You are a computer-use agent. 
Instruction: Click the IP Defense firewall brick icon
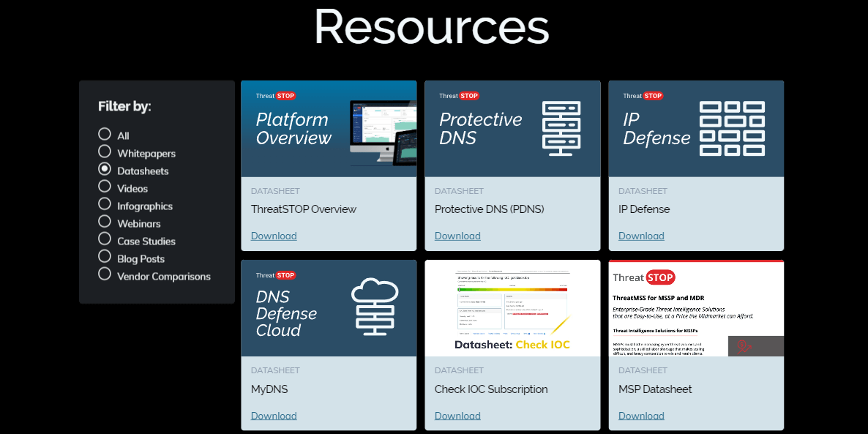click(732, 128)
